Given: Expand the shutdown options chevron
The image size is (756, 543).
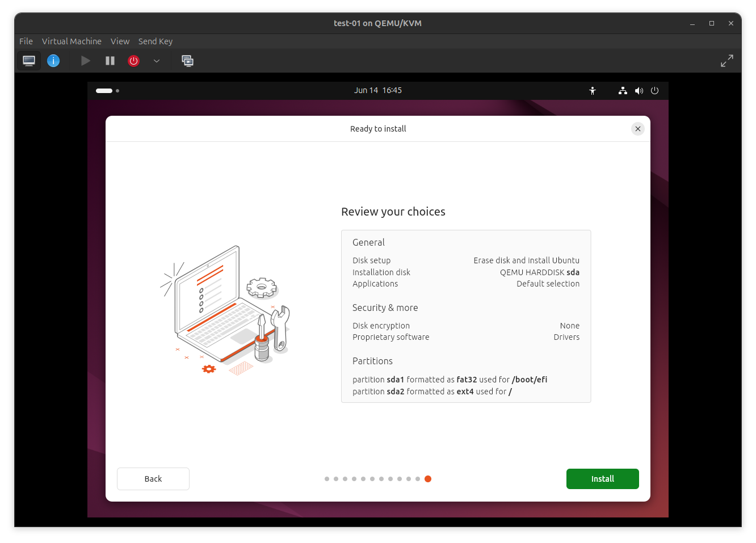Looking at the screenshot, I should (x=157, y=61).
